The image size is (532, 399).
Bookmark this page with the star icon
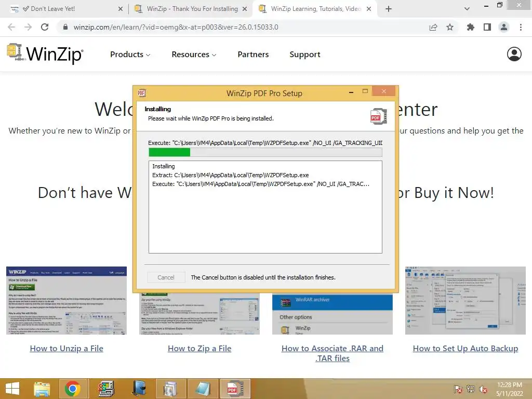[450, 27]
